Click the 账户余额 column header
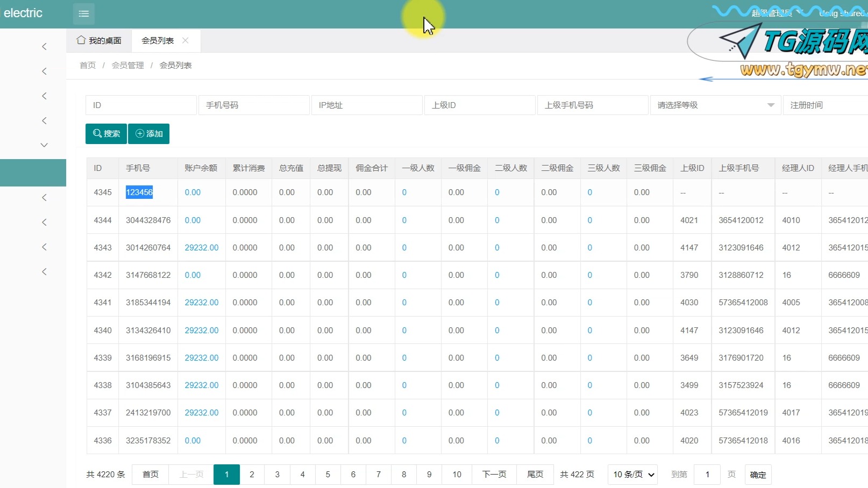The width and height of the screenshot is (868, 488). [201, 168]
